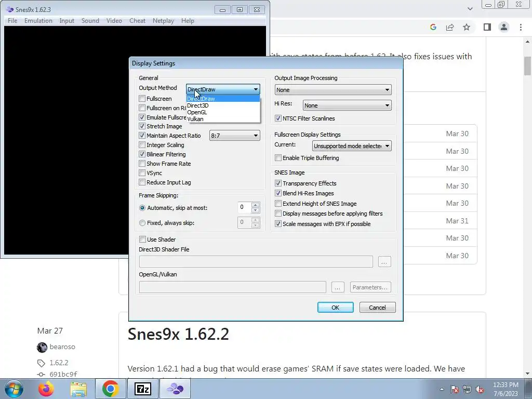The height and width of the screenshot is (399, 532).
Task: Open the Snes9x File menu
Action: pos(12,21)
